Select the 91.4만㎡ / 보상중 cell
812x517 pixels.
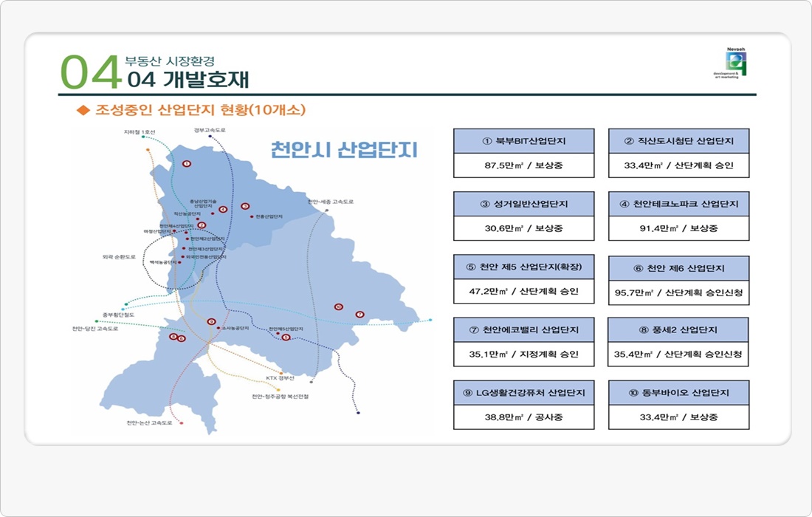click(x=679, y=228)
